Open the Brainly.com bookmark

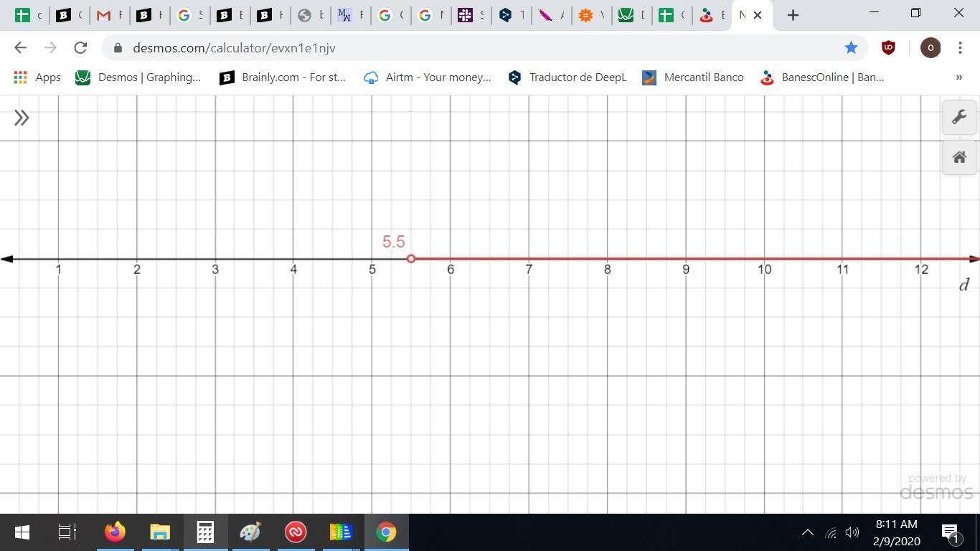click(x=283, y=77)
